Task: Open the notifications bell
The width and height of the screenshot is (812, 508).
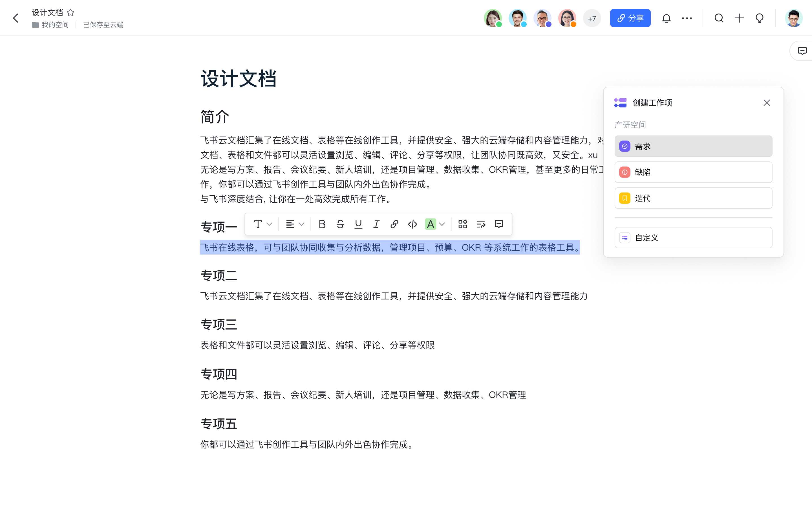Action: (667, 18)
